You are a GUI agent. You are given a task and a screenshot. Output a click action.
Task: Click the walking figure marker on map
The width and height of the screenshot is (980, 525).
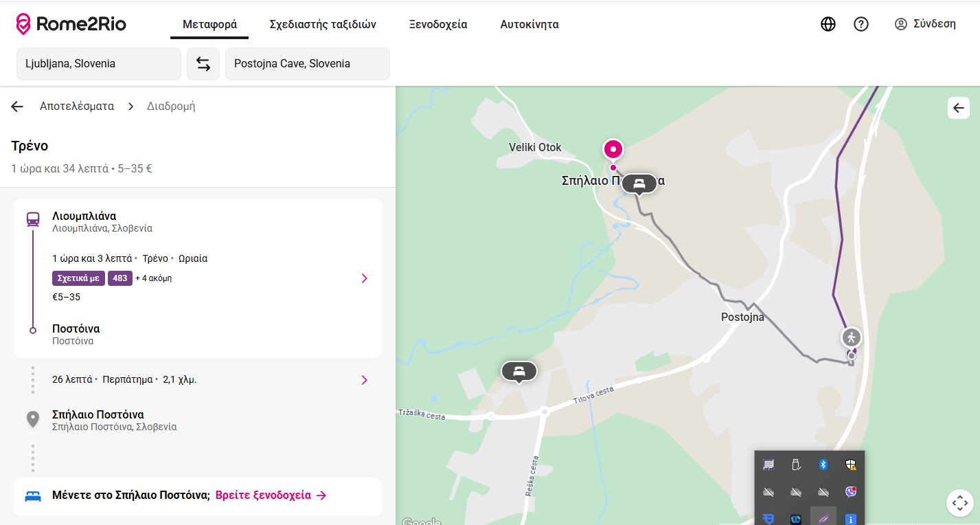852,337
